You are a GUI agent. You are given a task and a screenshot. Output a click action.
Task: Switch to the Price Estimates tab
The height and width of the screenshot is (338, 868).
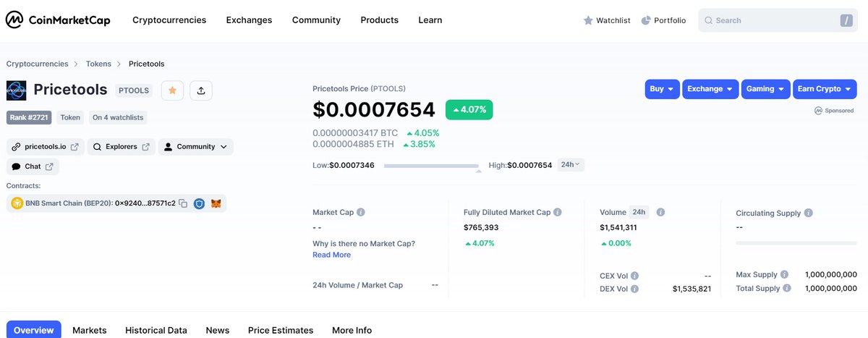click(x=281, y=330)
